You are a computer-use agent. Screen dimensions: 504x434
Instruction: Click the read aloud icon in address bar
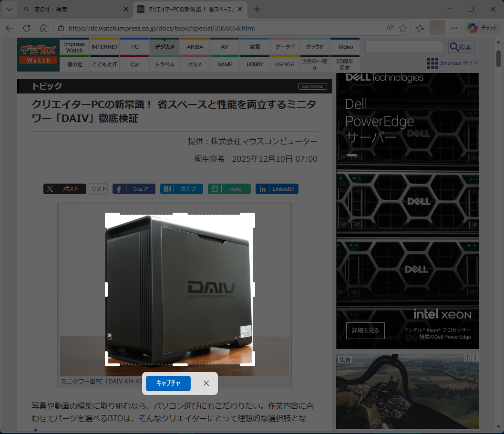point(390,28)
